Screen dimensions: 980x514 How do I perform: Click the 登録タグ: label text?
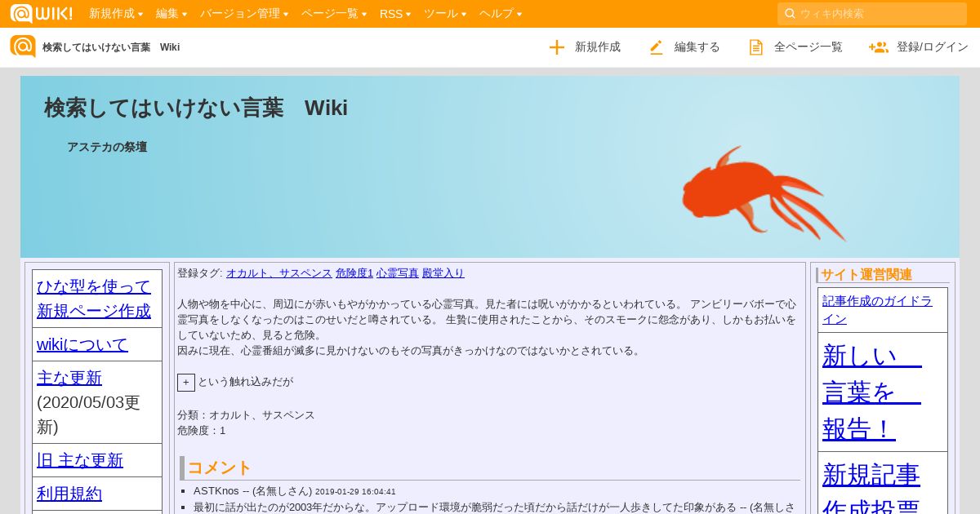(200, 273)
